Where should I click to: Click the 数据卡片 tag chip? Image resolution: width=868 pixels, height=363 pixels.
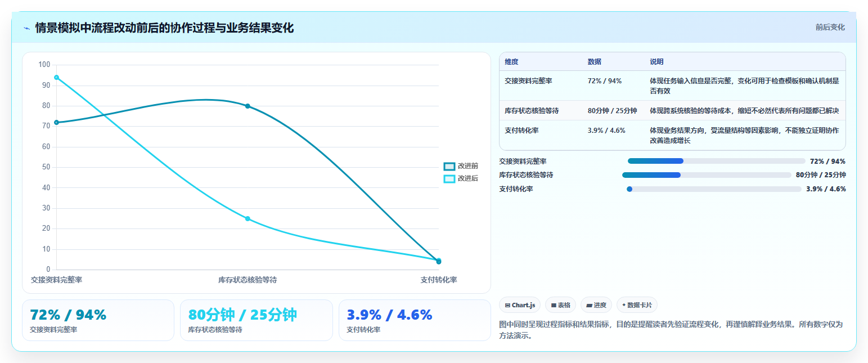click(x=637, y=305)
